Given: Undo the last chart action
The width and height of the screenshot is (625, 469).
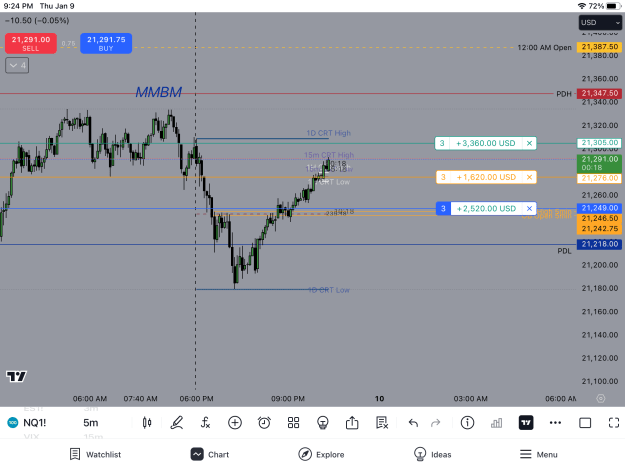Looking at the screenshot, I should [413, 423].
